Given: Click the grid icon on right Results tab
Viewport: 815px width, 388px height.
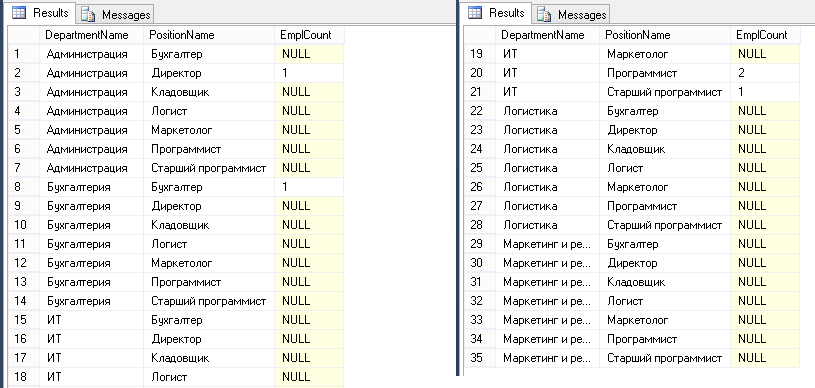Looking at the screenshot, I should (475, 13).
